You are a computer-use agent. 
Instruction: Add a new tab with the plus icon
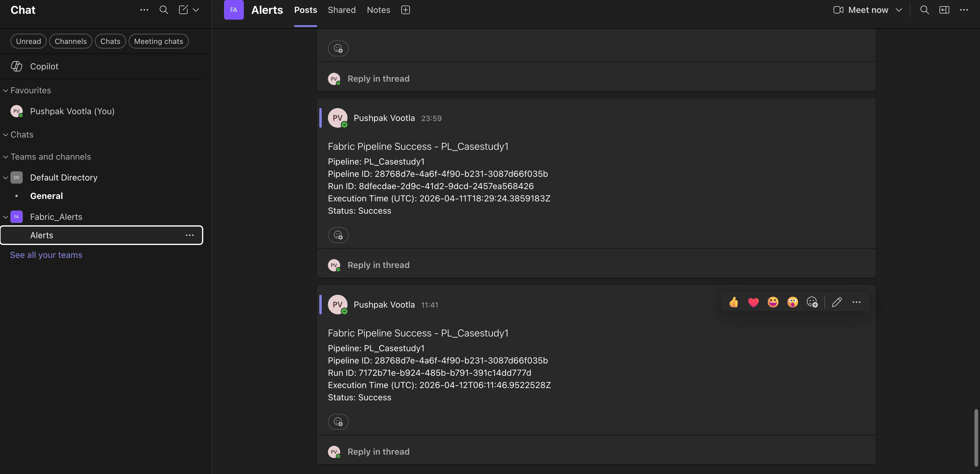(406, 10)
